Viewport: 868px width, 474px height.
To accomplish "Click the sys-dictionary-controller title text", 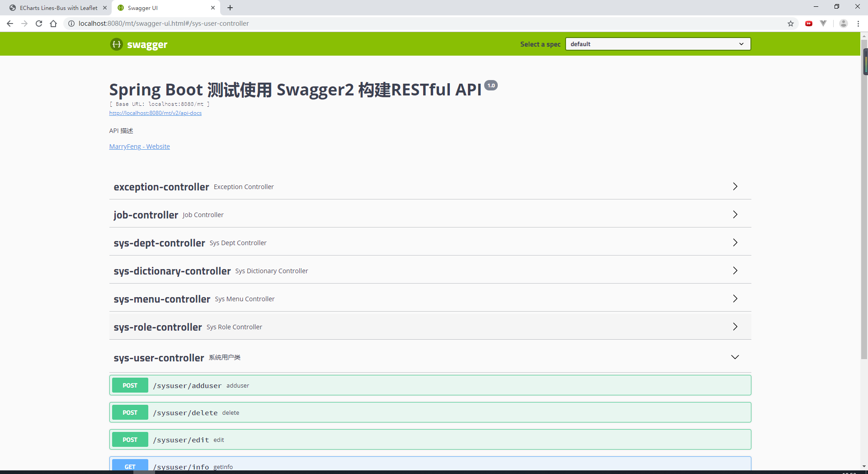I will pos(172,271).
